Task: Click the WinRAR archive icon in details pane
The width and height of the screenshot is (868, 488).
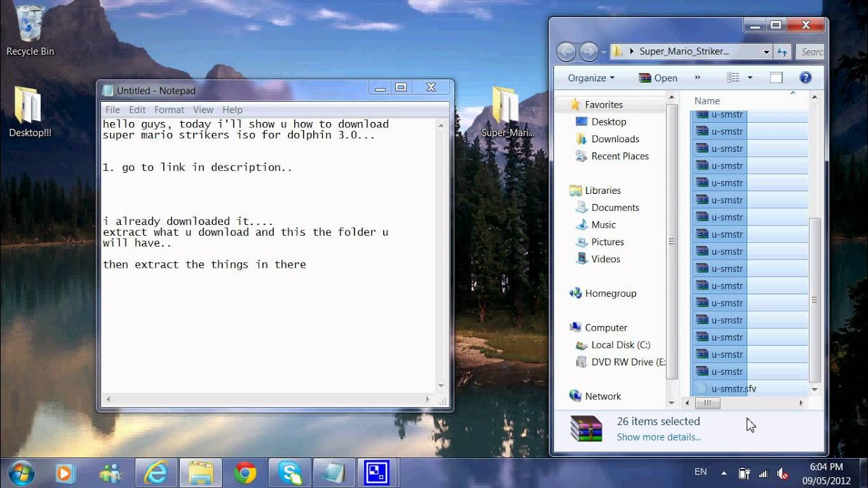Action: pos(586,428)
